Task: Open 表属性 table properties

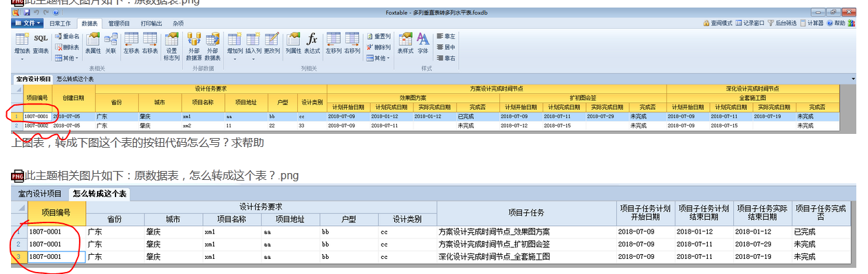Action: pyautogui.click(x=93, y=43)
